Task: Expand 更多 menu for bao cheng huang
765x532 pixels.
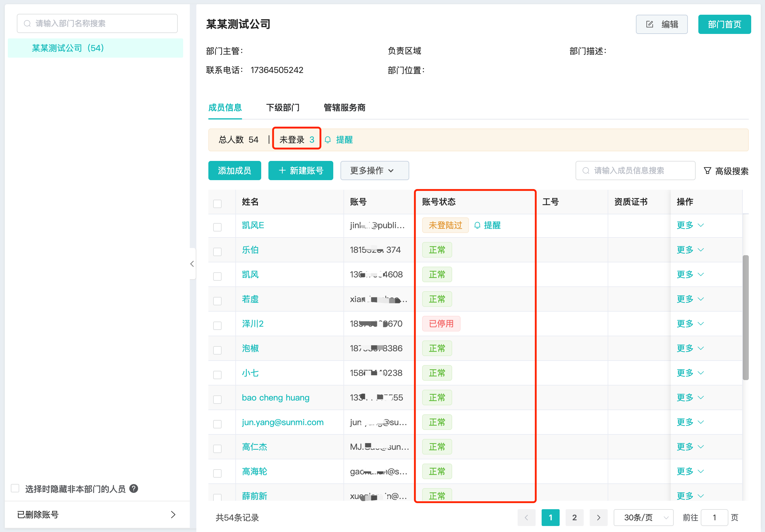Action: coord(690,398)
